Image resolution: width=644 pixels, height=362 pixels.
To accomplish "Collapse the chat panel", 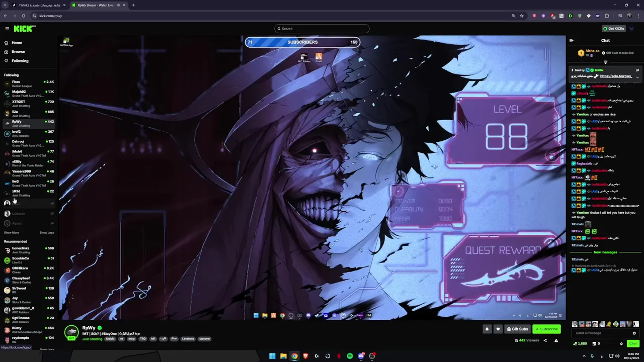I will pyautogui.click(x=571, y=41).
